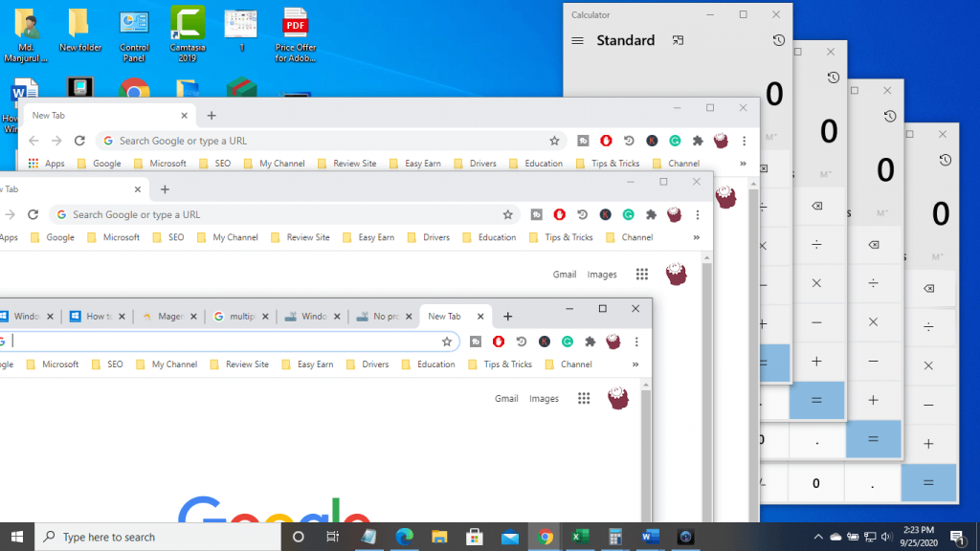This screenshot has height=551, width=980.
Task: Click the red Opera-style extension in middle Chrome window
Action: tap(559, 214)
